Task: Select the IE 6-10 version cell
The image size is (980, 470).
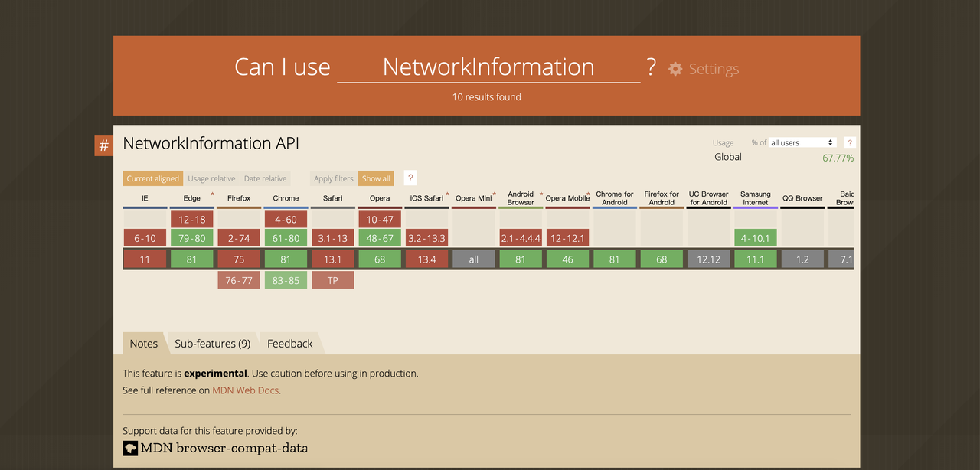Action: (145, 238)
